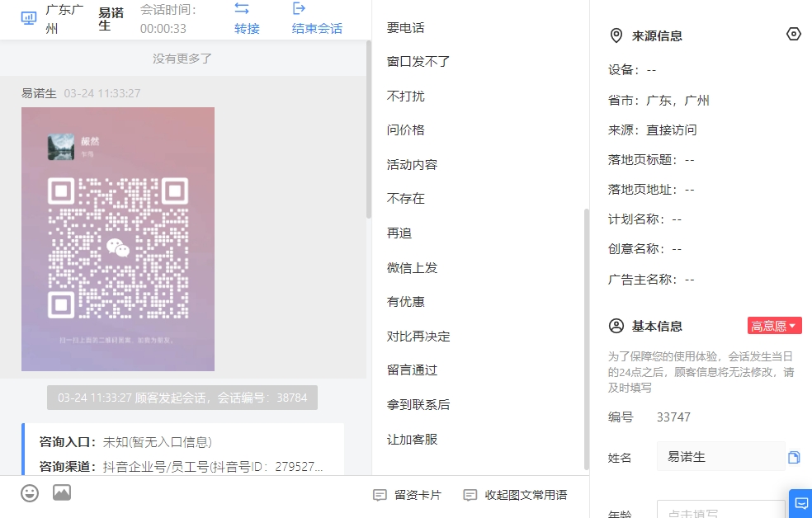This screenshot has height=518, width=812.
Task: Select the 再追 quick phrase
Action: (x=399, y=233)
